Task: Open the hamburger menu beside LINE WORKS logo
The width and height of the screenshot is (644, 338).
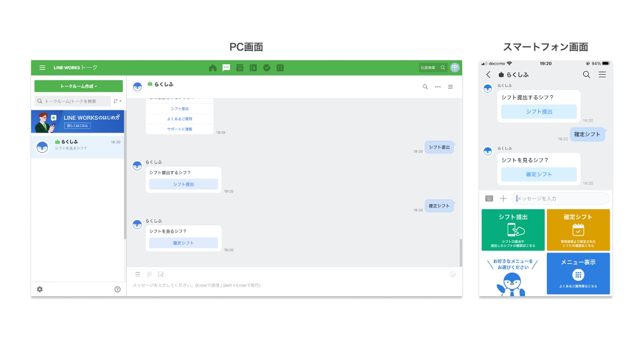Action: pyautogui.click(x=42, y=68)
